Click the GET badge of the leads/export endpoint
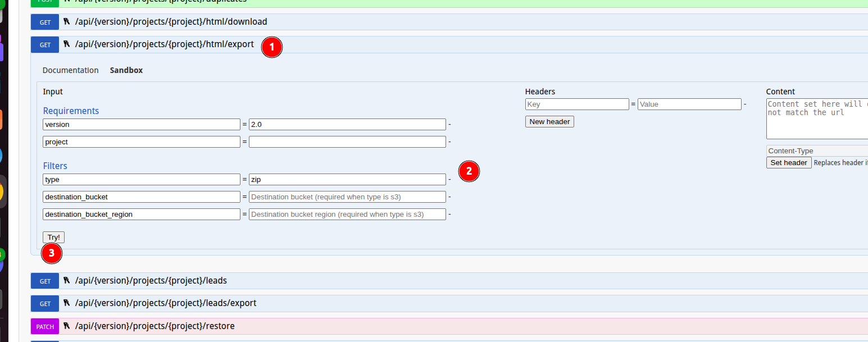The height and width of the screenshot is (342, 868). coord(45,304)
